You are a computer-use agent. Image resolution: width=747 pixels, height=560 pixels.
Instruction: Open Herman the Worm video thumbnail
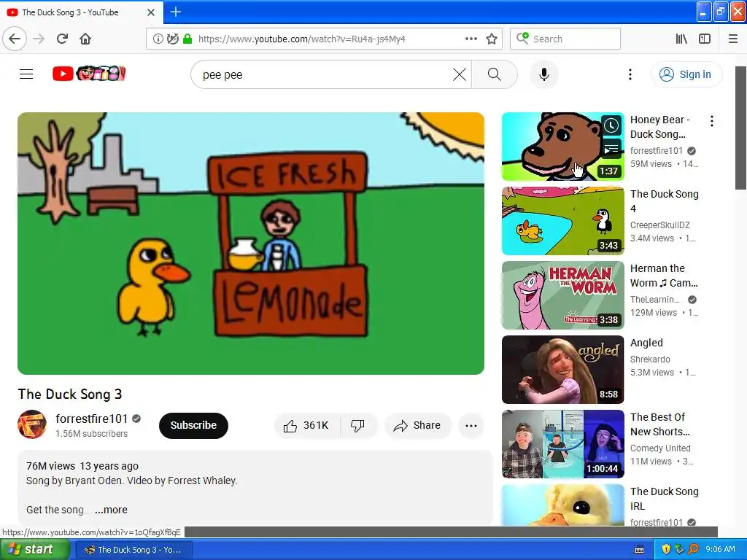pos(562,295)
